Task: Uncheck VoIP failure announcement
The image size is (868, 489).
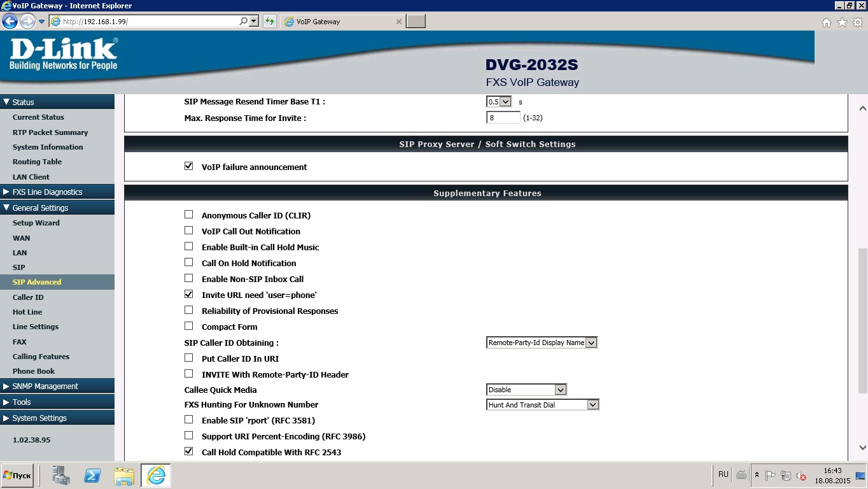Action: (188, 166)
